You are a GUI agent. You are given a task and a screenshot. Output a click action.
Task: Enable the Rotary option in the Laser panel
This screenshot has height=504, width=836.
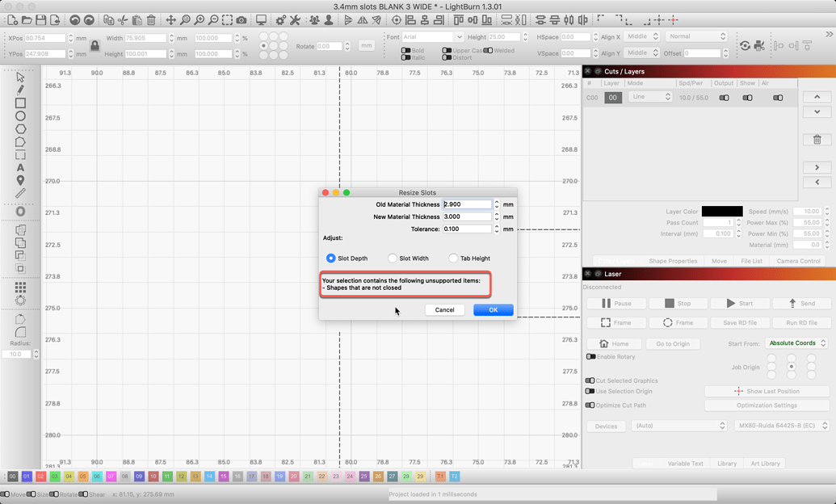pyautogui.click(x=590, y=356)
